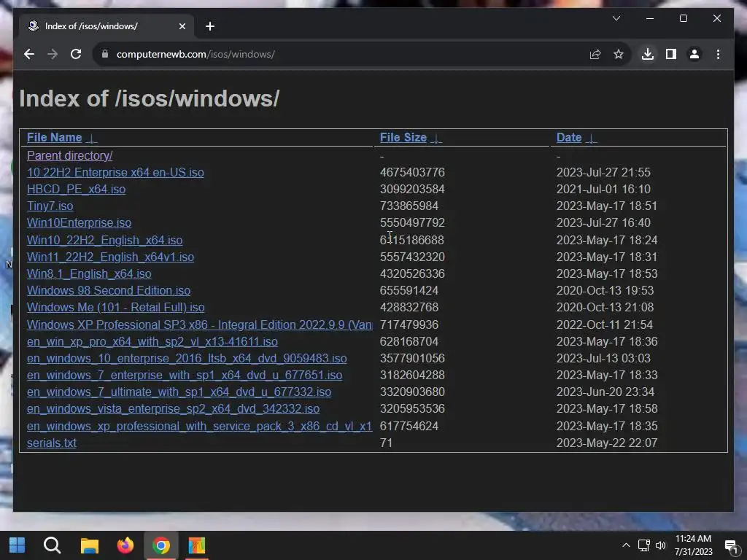Switch to Chrome on the taskbar
Image resolution: width=747 pixels, height=560 pixels.
(161, 545)
